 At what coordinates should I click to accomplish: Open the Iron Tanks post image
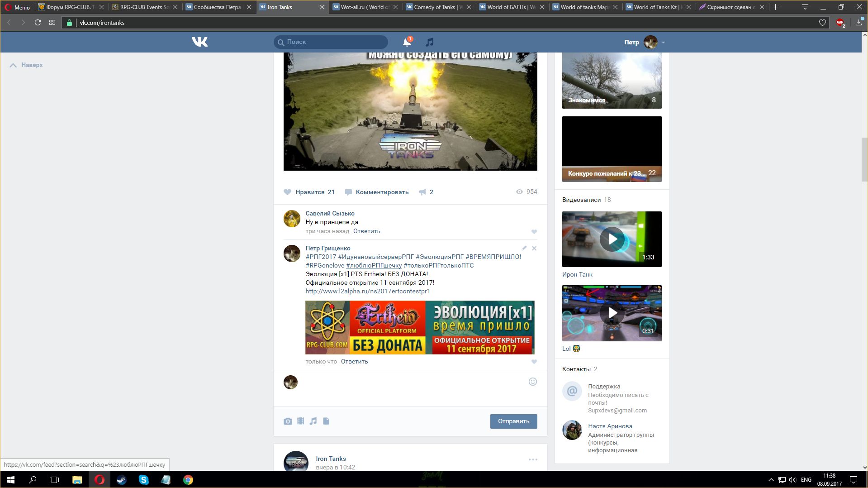[410, 111]
